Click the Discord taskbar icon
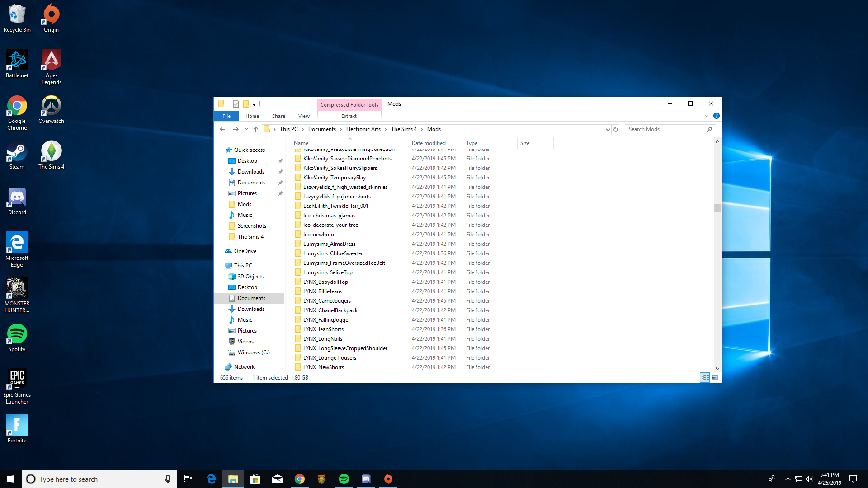 366,479
